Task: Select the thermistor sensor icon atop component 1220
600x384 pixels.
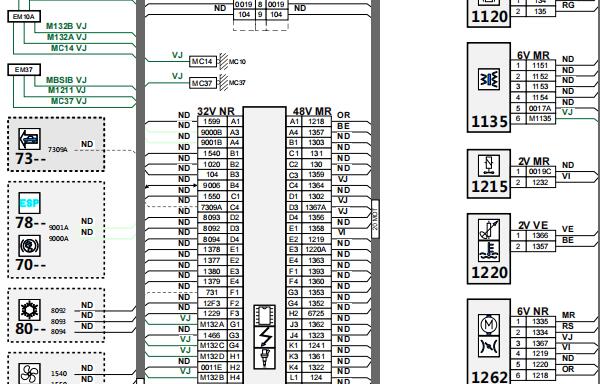Action: pyautogui.click(x=489, y=229)
